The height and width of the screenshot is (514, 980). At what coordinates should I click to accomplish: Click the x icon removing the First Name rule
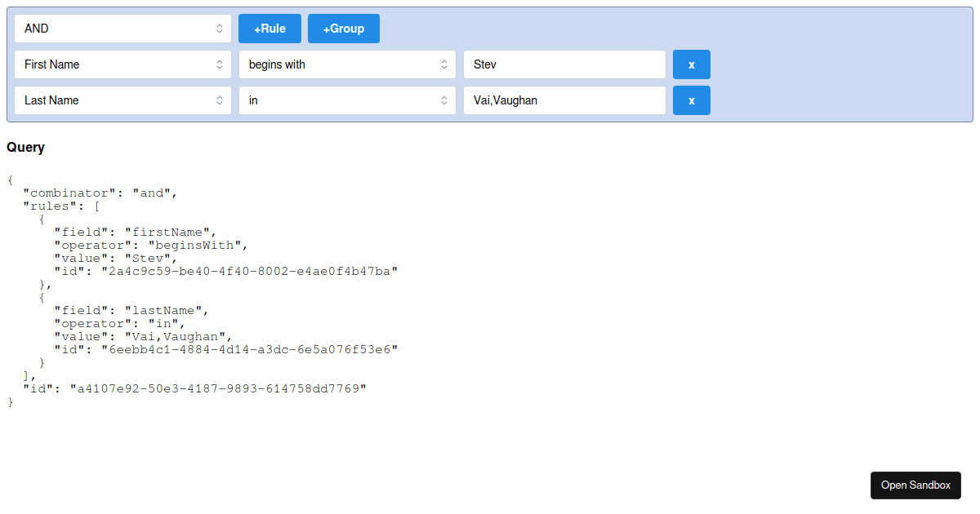coord(691,64)
